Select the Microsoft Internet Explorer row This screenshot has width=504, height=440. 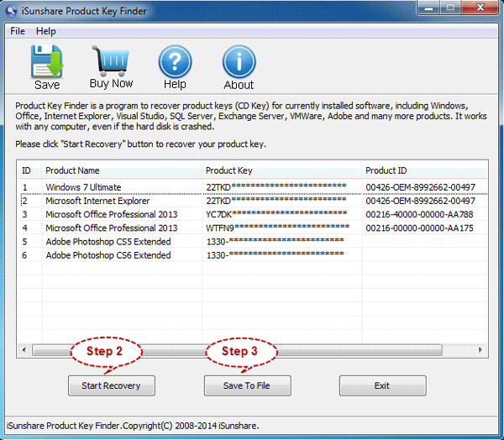pos(252,201)
